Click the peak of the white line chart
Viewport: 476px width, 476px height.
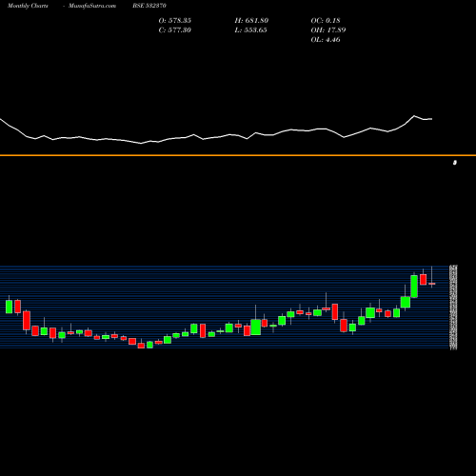(x=414, y=116)
